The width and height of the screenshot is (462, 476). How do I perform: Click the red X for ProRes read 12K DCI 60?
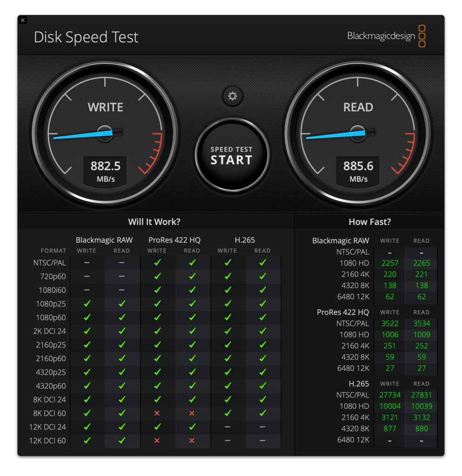pos(192,441)
